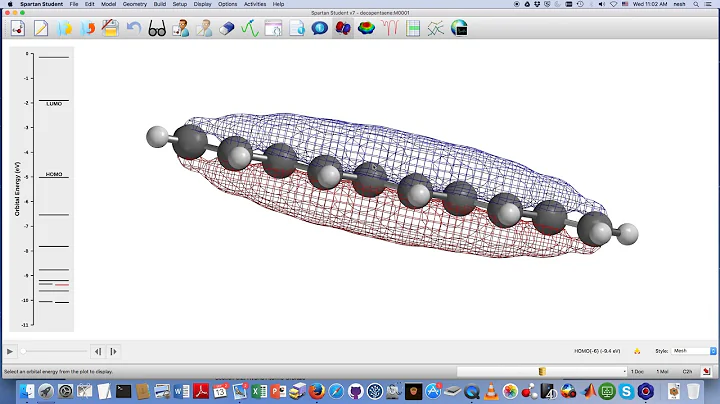This screenshot has width=720, height=404.
Task: Open the File menu
Action: pos(73,4)
